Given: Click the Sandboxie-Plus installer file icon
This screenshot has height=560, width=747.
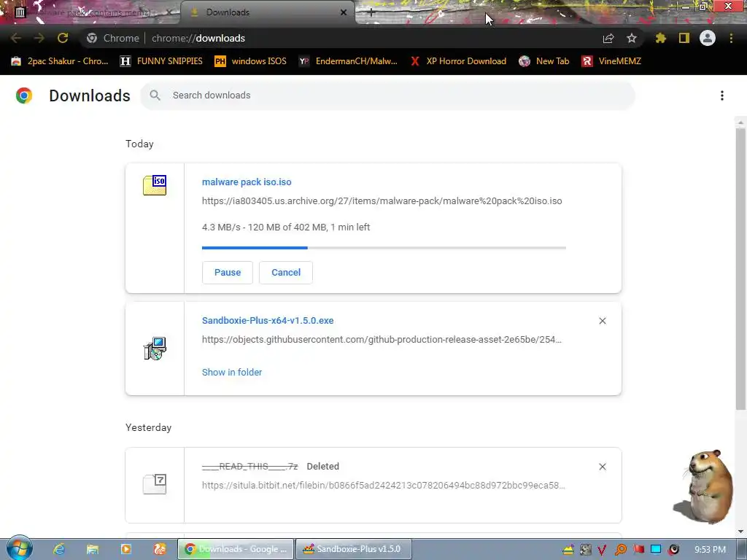Looking at the screenshot, I should click(x=155, y=349).
